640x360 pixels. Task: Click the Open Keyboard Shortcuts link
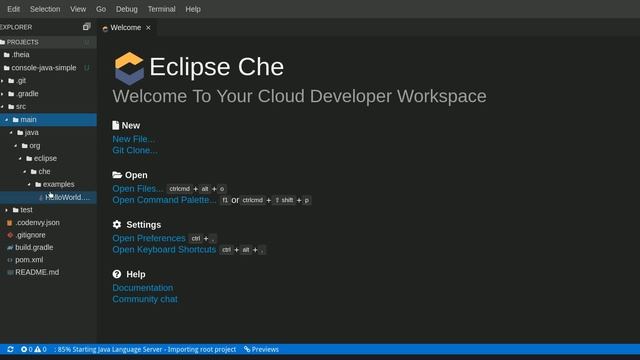click(x=164, y=250)
